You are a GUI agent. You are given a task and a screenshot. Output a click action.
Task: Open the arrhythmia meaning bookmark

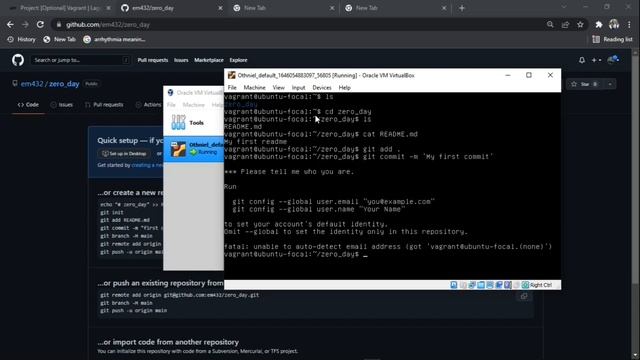(x=114, y=40)
